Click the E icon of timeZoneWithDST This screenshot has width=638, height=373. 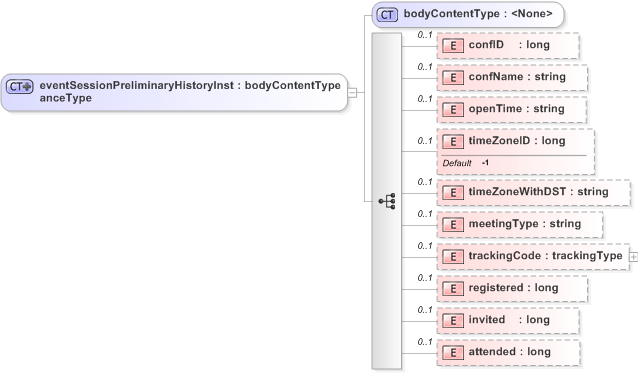coord(452,192)
